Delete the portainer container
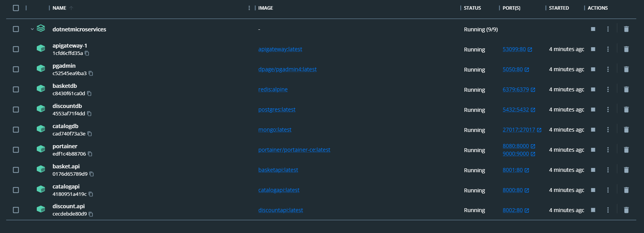The height and width of the screenshot is (233, 644). 626,150
